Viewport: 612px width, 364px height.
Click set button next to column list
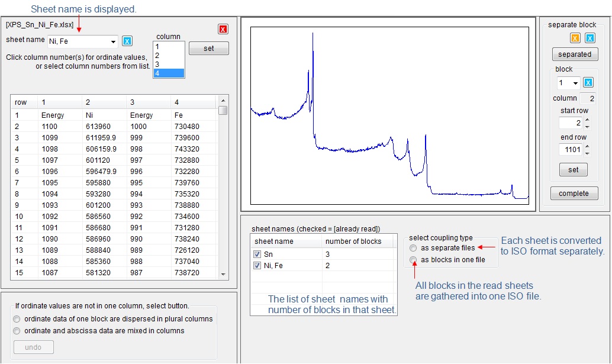point(208,48)
